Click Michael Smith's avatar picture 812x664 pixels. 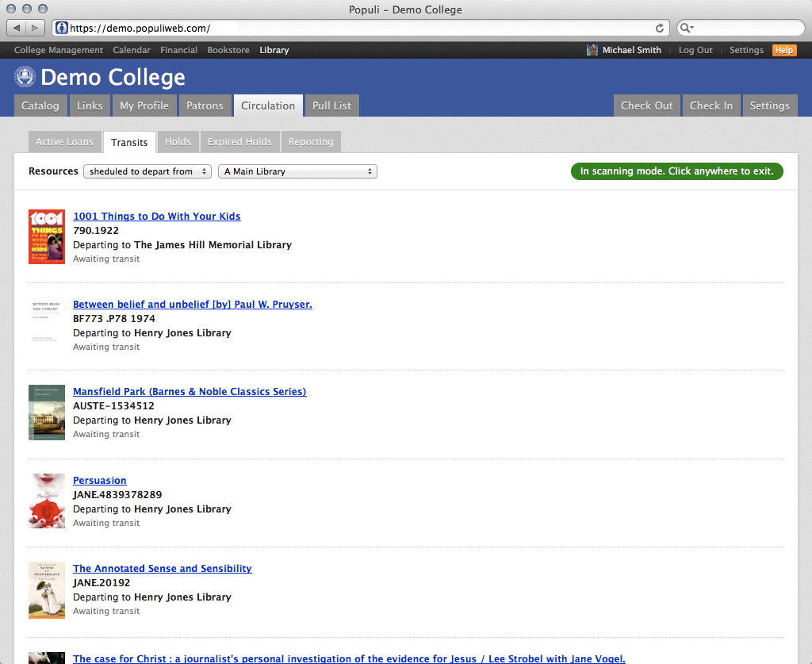coord(592,50)
